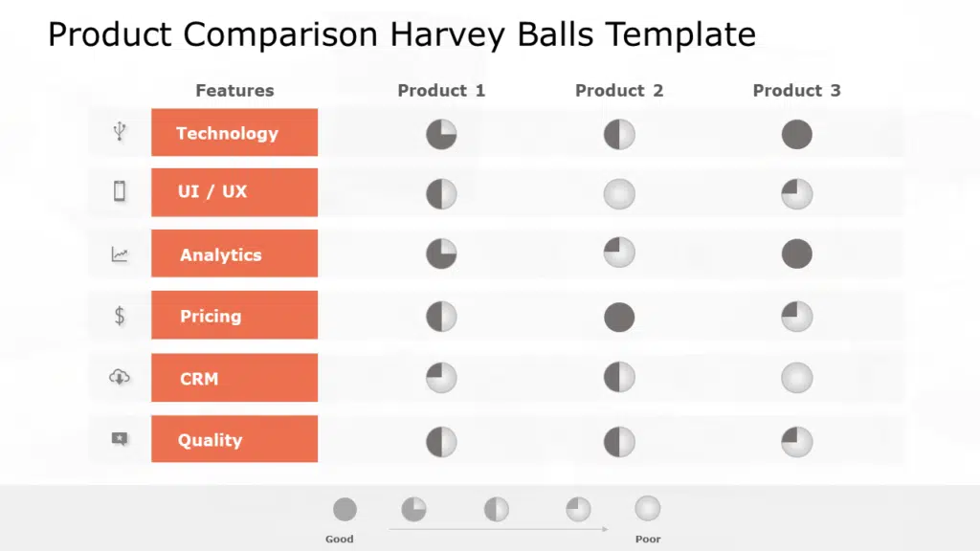This screenshot has height=551, width=980.
Task: Click the full Harvey ball for Technology Product 3
Action: tap(796, 134)
